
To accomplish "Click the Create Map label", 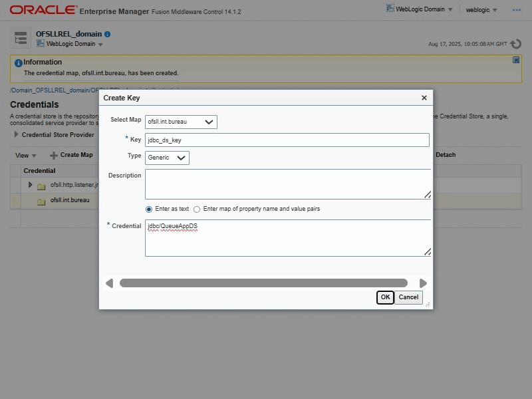I will tap(76, 155).
